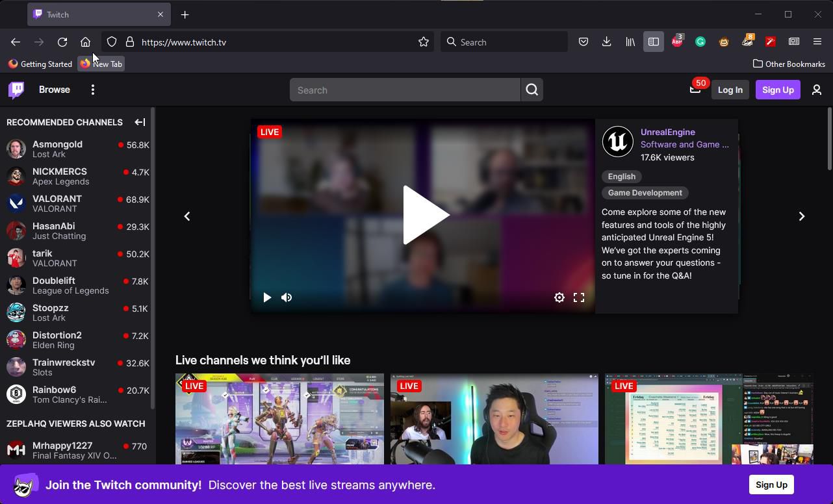
Task: Open notifications showing 50 count
Action: [695, 90]
